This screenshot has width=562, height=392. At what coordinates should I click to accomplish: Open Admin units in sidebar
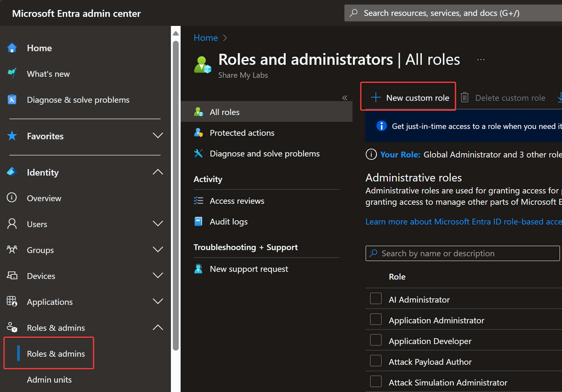(x=49, y=380)
